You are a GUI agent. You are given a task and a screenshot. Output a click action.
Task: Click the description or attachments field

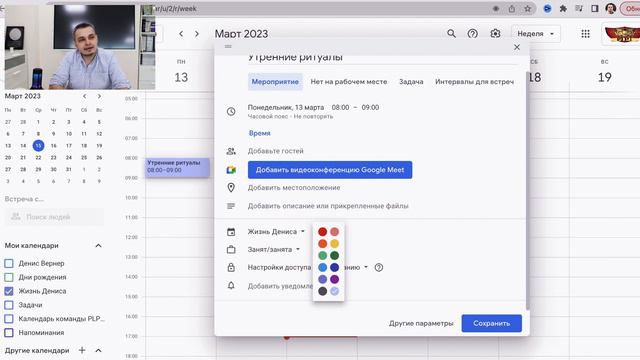[x=328, y=206]
